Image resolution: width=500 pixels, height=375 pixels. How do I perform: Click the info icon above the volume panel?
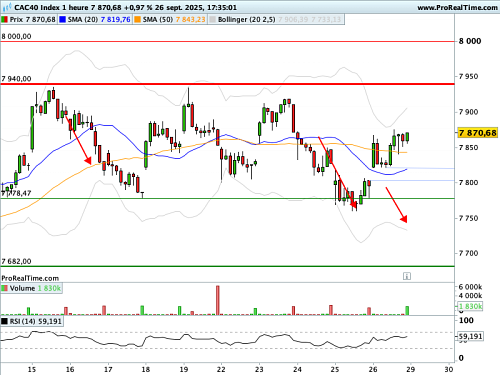click(x=407, y=276)
